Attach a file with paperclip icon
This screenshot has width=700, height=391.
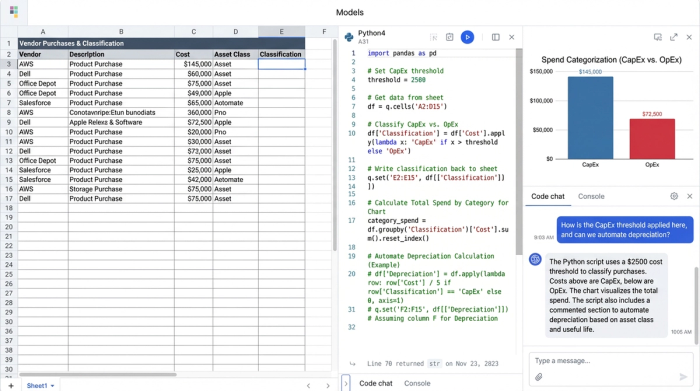click(539, 377)
